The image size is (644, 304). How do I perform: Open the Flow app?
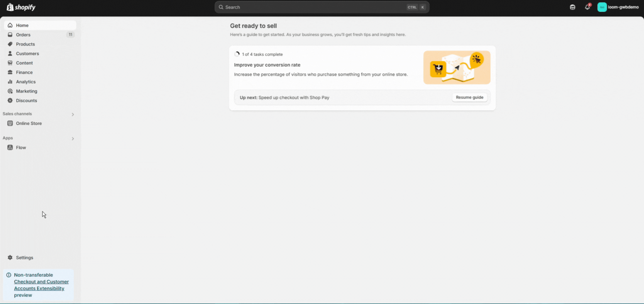pos(40,147)
